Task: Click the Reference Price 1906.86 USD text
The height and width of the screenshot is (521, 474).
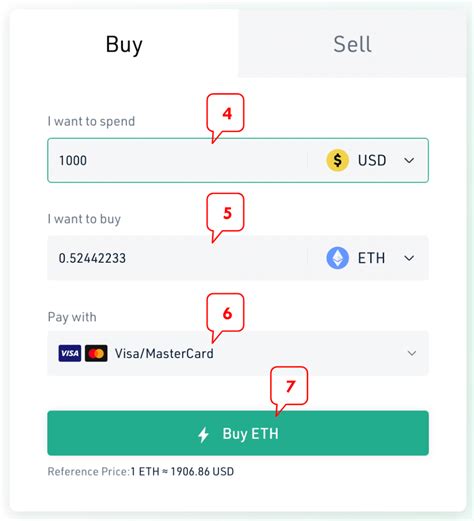Action: [x=141, y=472]
